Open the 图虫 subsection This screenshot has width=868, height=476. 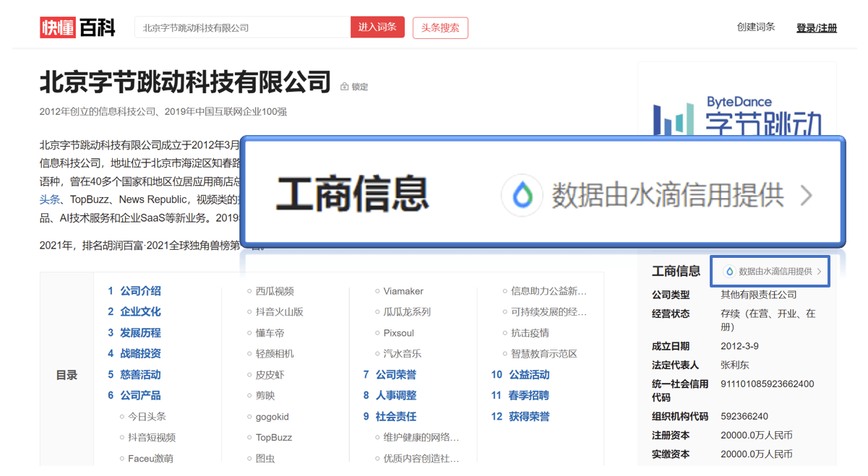265,459
